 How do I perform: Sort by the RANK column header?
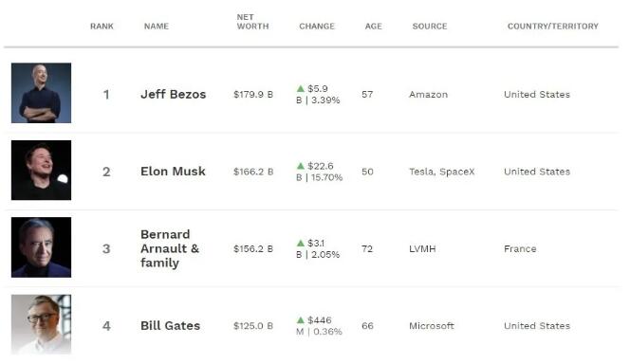pyautogui.click(x=102, y=27)
